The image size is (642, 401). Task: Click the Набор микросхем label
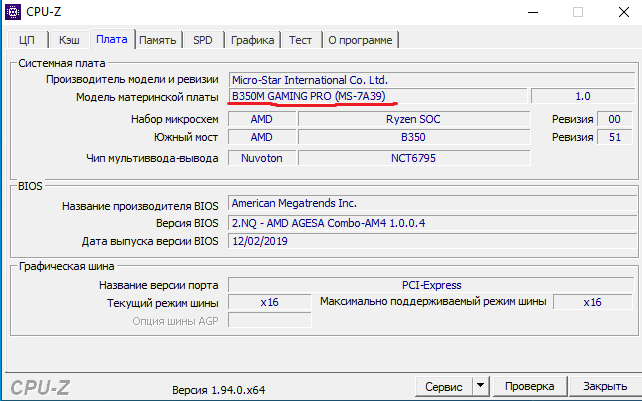(x=174, y=119)
